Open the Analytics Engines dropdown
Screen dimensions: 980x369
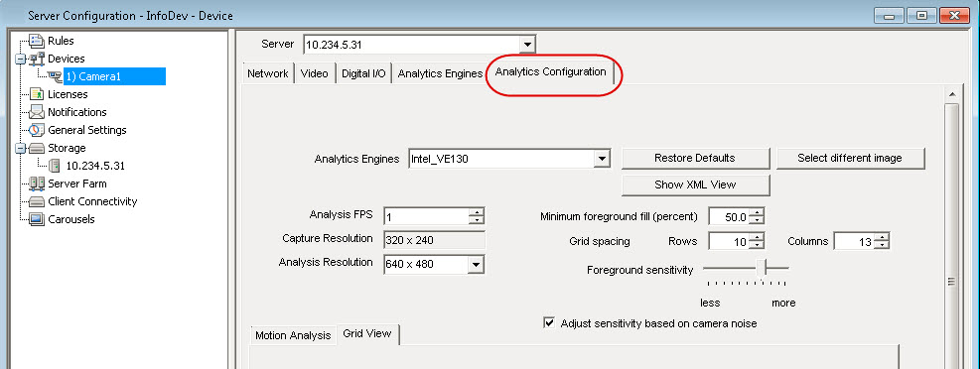pos(602,159)
